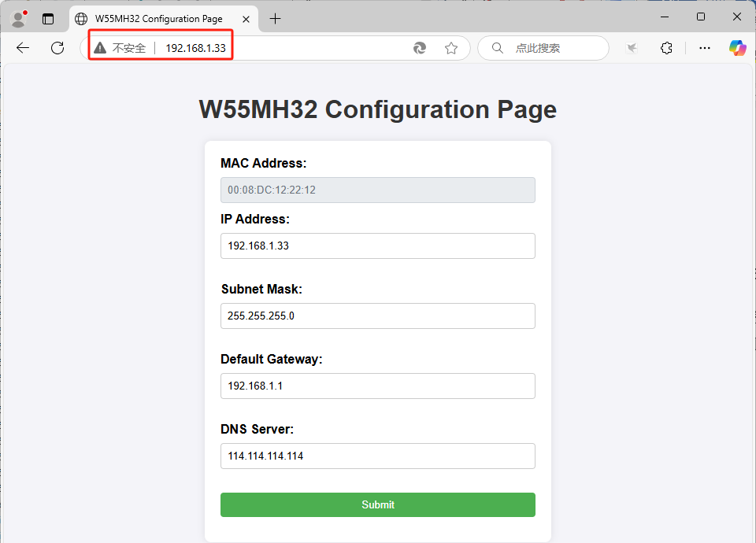Click the greyed-out bird icon in toolbar

[632, 48]
